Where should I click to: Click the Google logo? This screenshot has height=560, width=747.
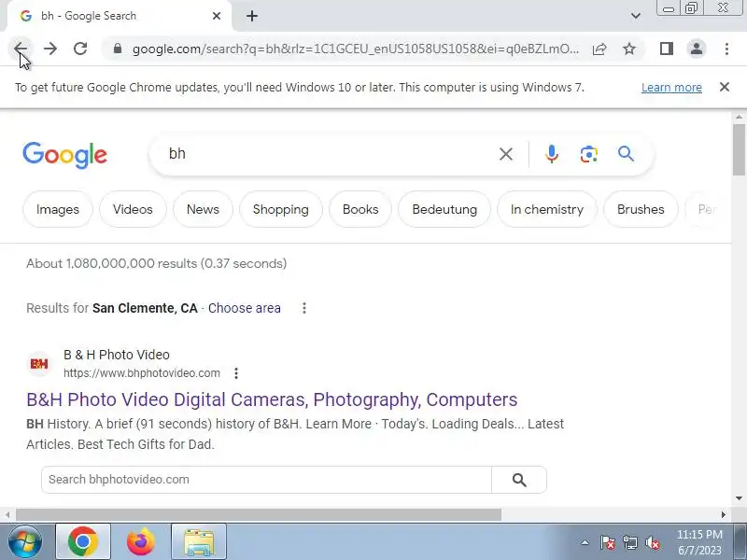64,155
